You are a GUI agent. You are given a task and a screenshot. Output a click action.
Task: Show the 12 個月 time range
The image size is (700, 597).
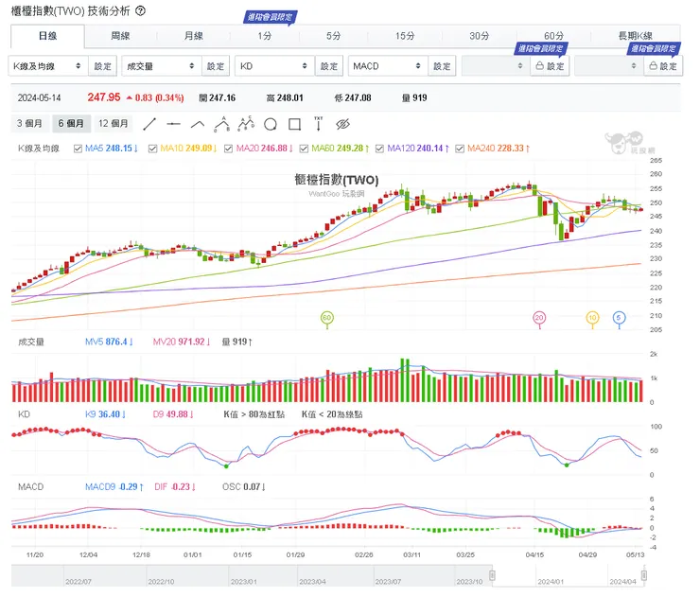pos(113,124)
